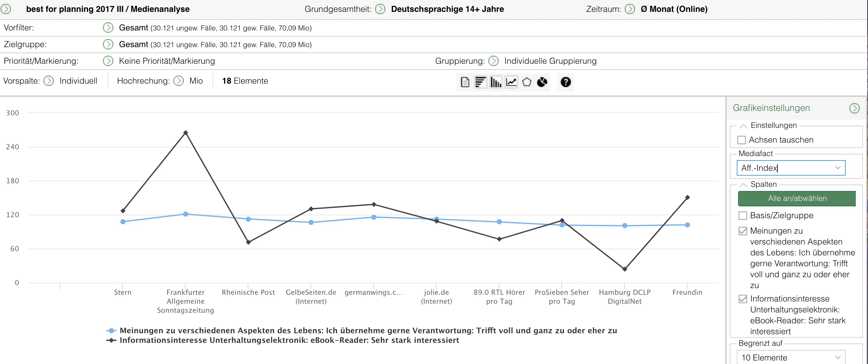Click the Grafikeinstellungen panel title

771,108
